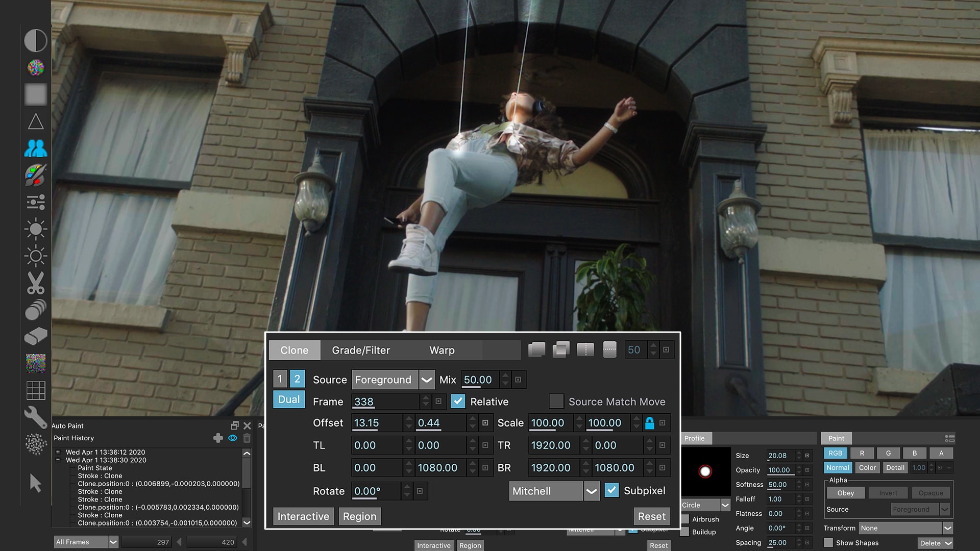Select the stacked discs drag tool
980x551 pixels.
point(36,310)
